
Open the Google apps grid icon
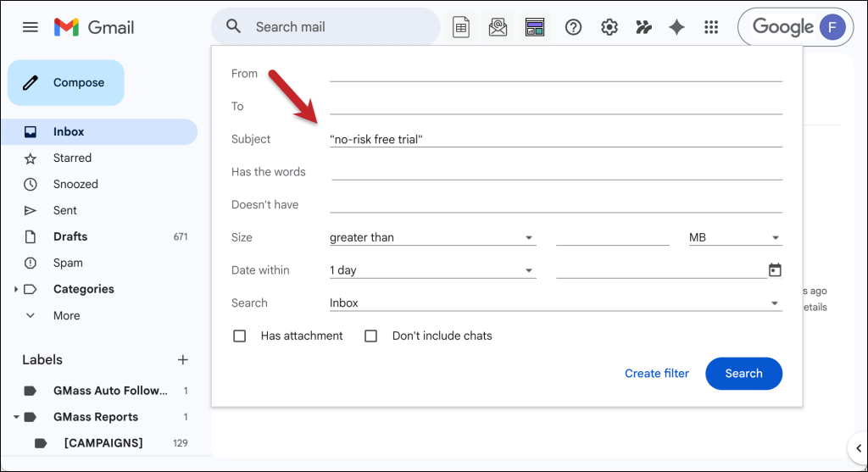pyautogui.click(x=711, y=27)
